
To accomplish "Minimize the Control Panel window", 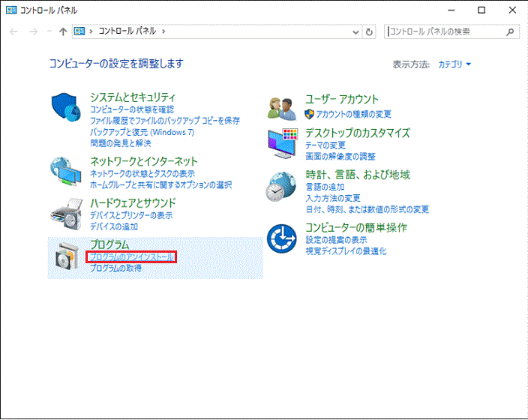I will click(451, 10).
